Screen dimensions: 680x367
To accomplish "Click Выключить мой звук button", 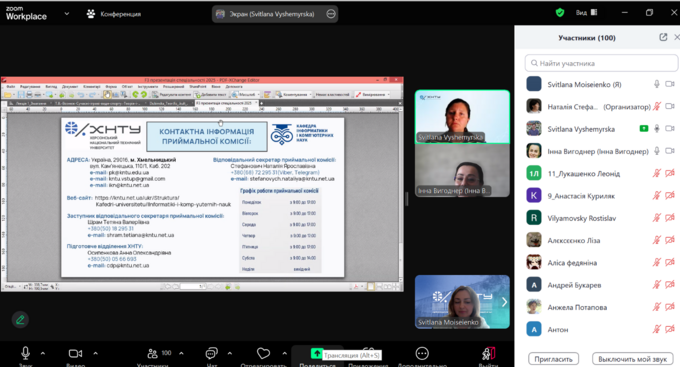I will (632, 359).
